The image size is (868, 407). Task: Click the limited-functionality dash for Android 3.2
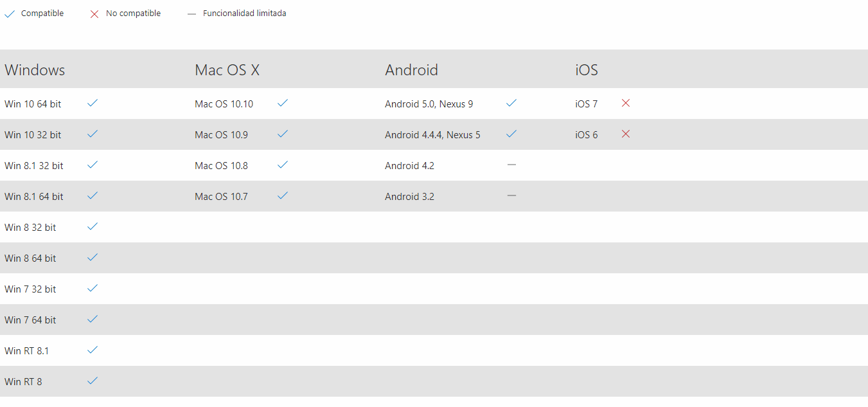[x=511, y=195]
